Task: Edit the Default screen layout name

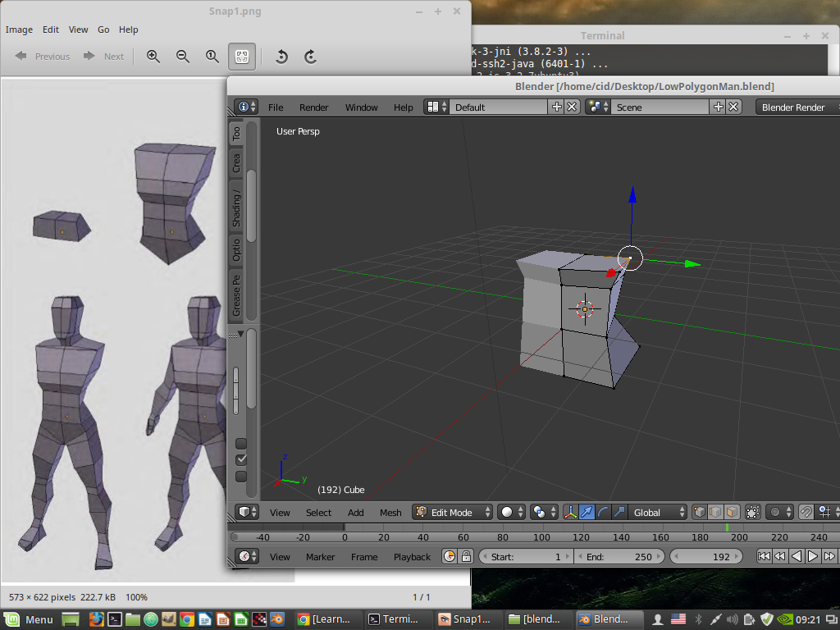Action: pos(498,107)
